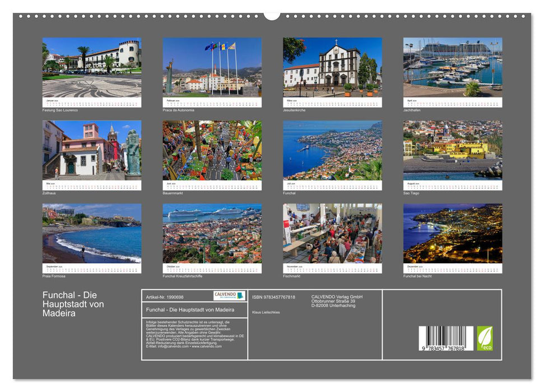
Task: Click the Artikel-Nr. 1990698 label
Action: pyautogui.click(x=165, y=297)
